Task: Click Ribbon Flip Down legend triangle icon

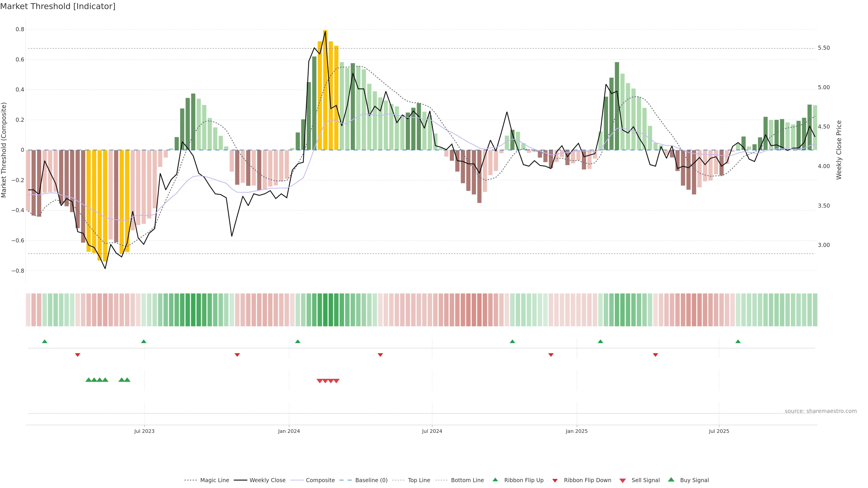Action: (x=555, y=481)
